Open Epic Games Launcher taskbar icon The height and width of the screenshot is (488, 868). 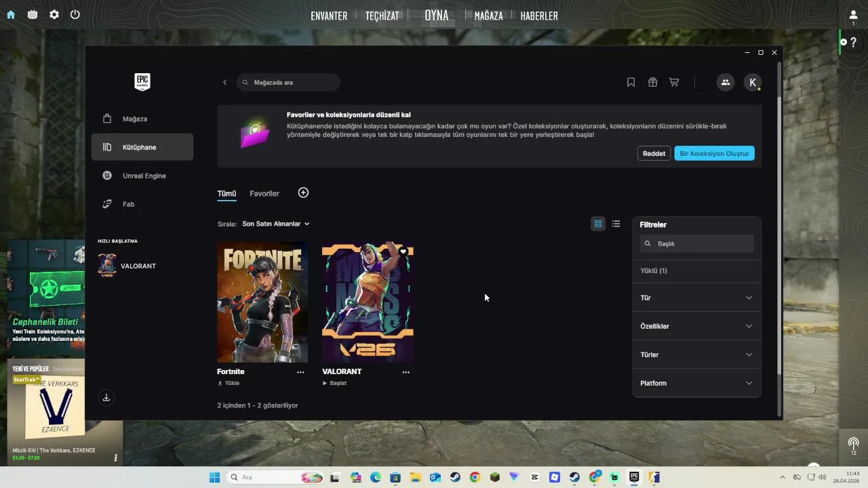(x=634, y=477)
